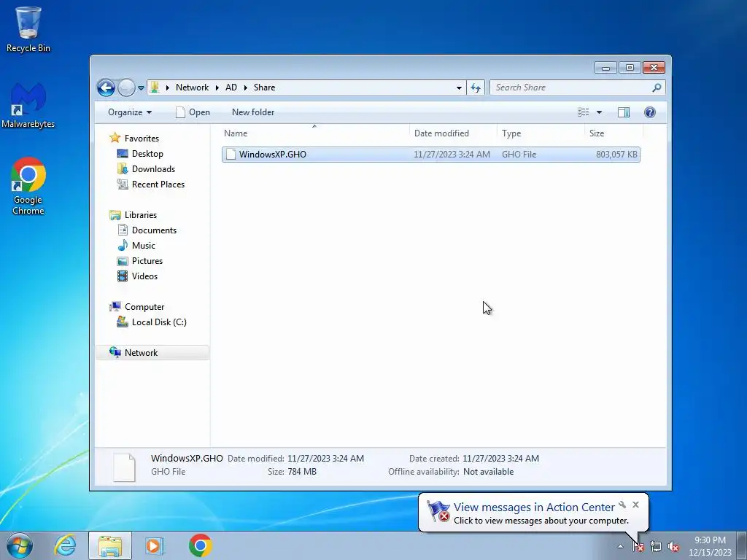This screenshot has width=747, height=560.
Task: Click the magnifier icon in search box
Action: (657, 87)
